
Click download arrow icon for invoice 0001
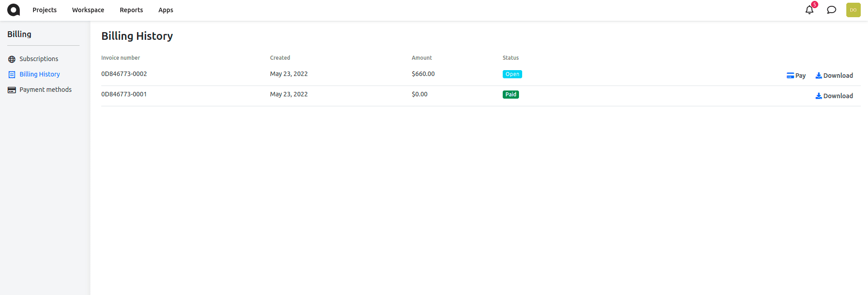[819, 96]
